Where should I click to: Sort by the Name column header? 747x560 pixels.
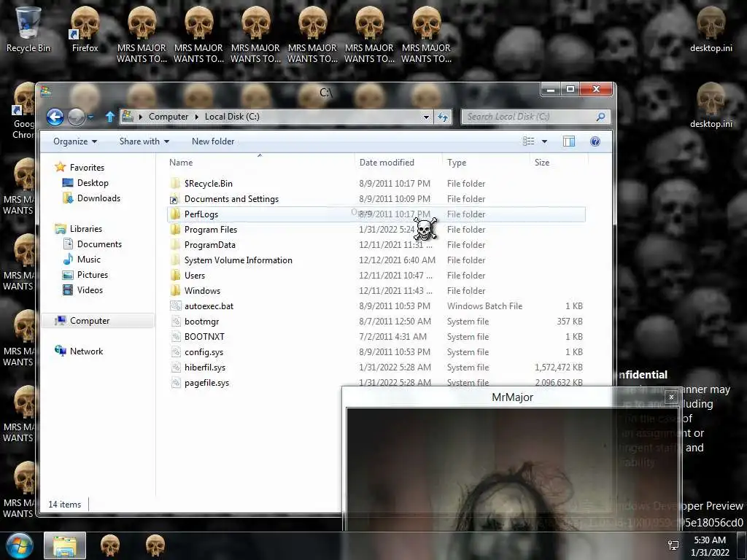coord(181,163)
